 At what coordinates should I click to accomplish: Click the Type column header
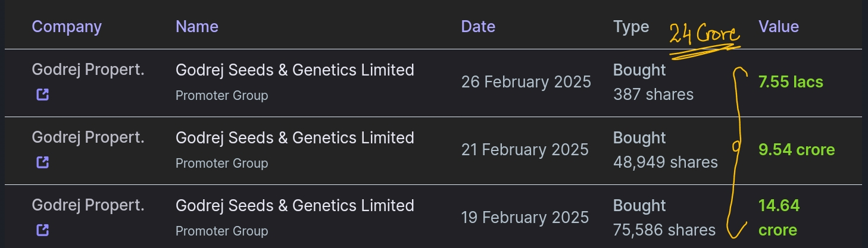[x=631, y=27]
